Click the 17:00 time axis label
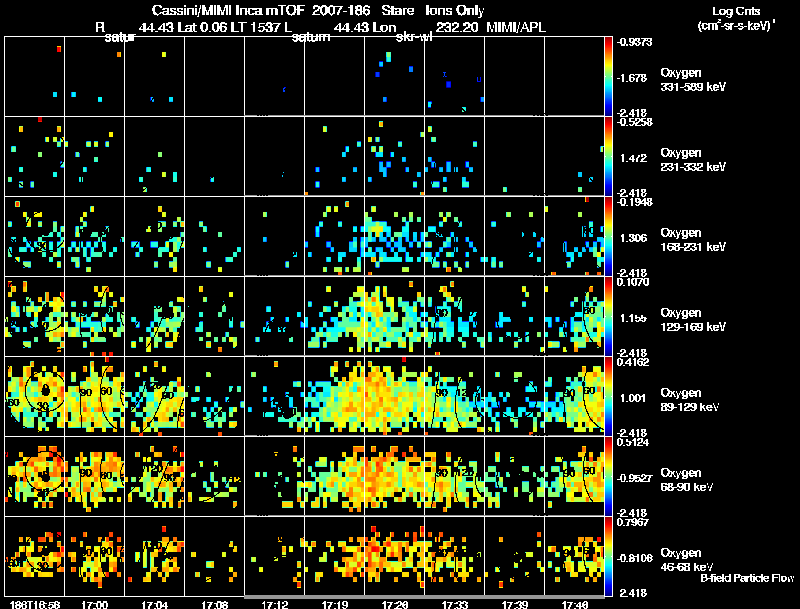Viewport: 800px width, 609px height. pos(94,604)
